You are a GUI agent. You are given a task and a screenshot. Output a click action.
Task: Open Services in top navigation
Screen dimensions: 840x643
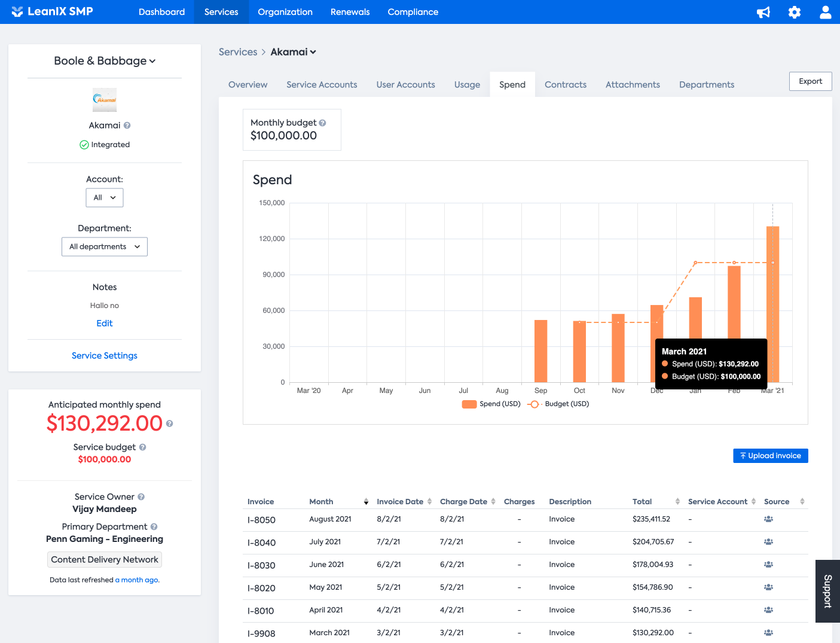click(221, 12)
